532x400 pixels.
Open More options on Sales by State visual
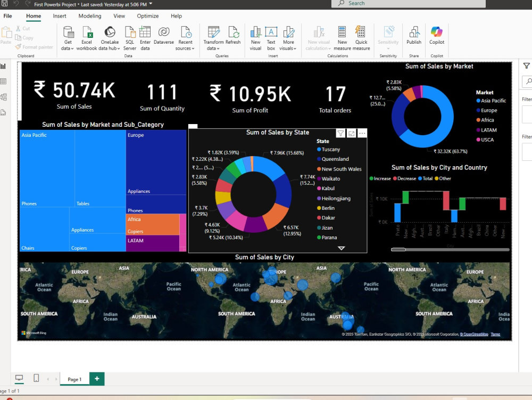(x=362, y=133)
